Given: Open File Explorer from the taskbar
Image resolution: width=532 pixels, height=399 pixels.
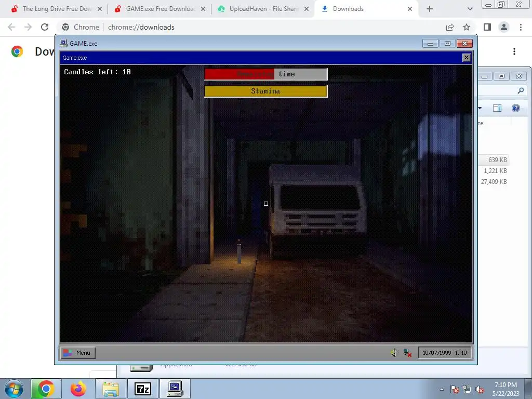Looking at the screenshot, I should point(111,389).
